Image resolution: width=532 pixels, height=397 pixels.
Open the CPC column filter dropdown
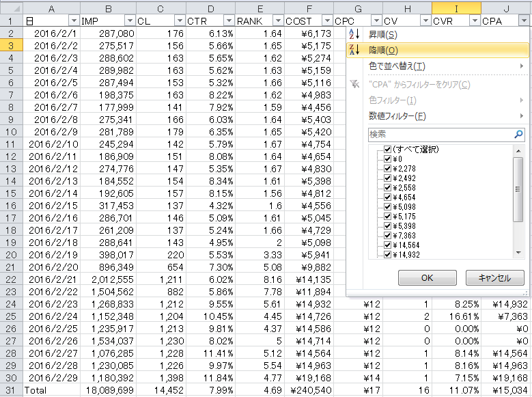pos(376,21)
